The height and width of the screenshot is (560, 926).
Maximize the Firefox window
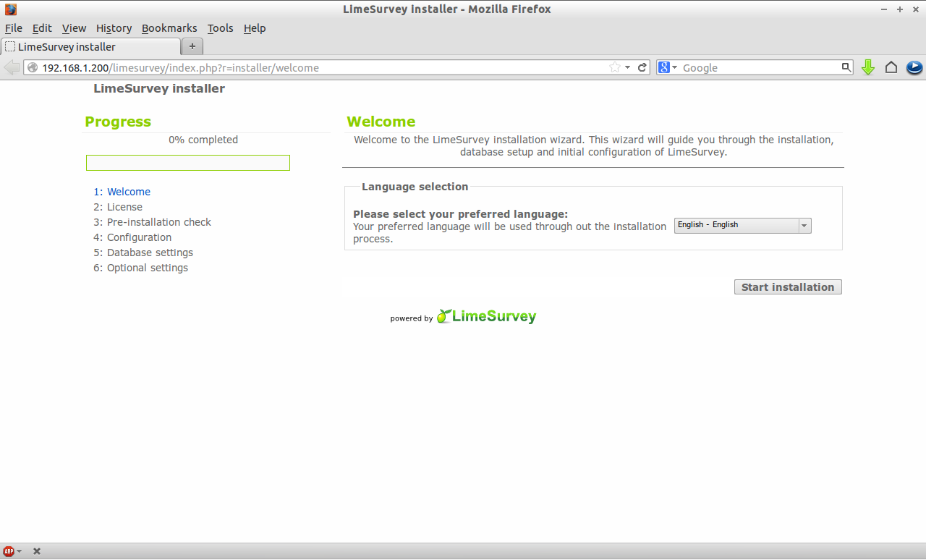900,9
